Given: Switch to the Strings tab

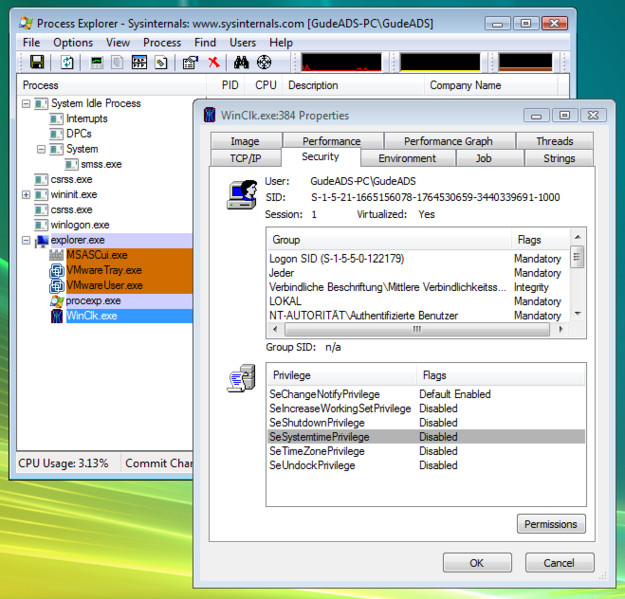Looking at the screenshot, I should [559, 158].
